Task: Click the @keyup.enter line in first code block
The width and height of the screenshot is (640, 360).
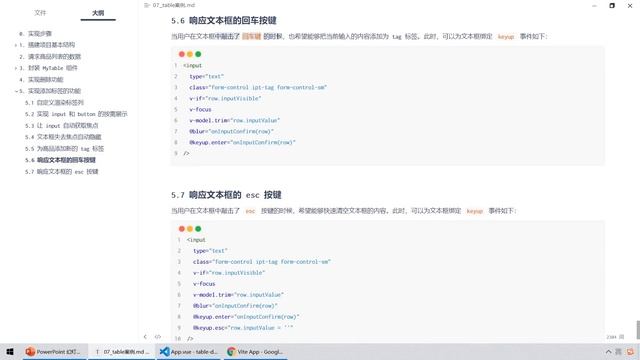Action: tap(242, 142)
